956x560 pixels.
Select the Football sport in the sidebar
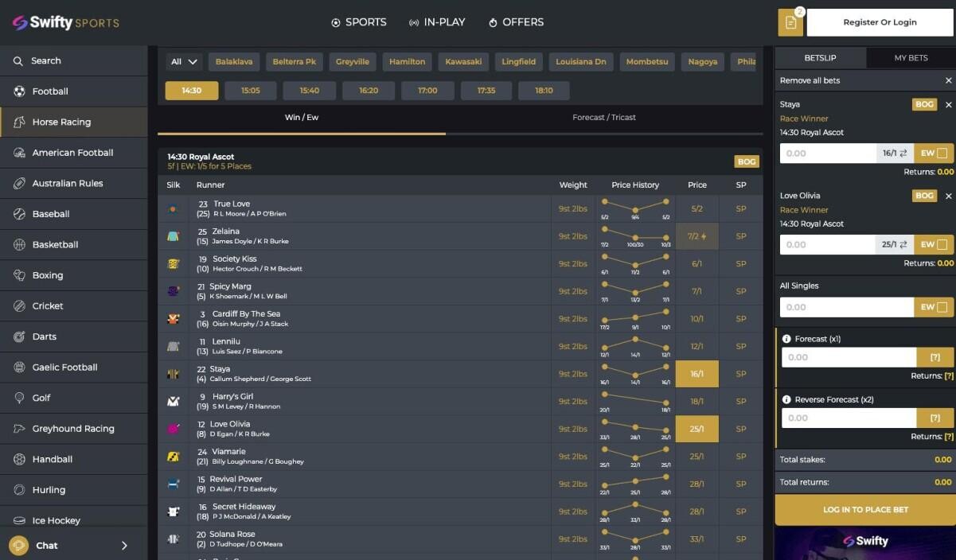click(48, 91)
